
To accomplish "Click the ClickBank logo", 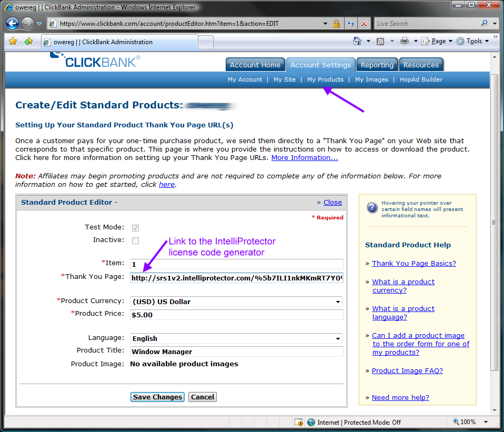I will coord(95,61).
